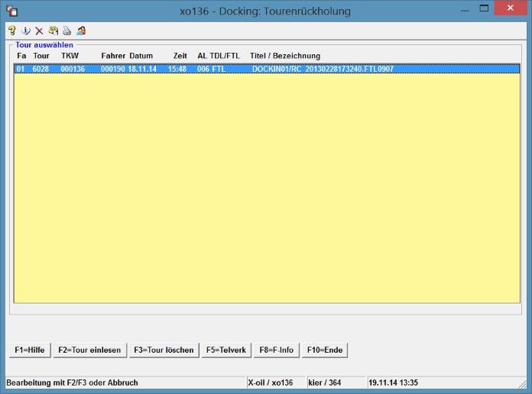Viewport: 532px width, 394px height.
Task: Click the binoculars search icon
Action: click(54, 31)
